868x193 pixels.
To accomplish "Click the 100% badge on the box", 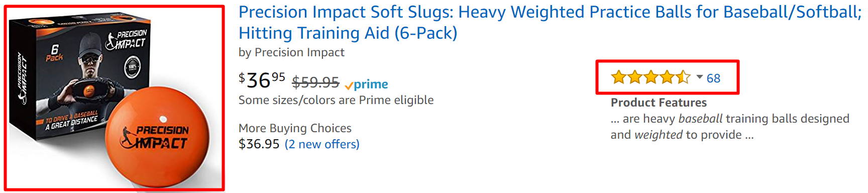I will tap(132, 67).
